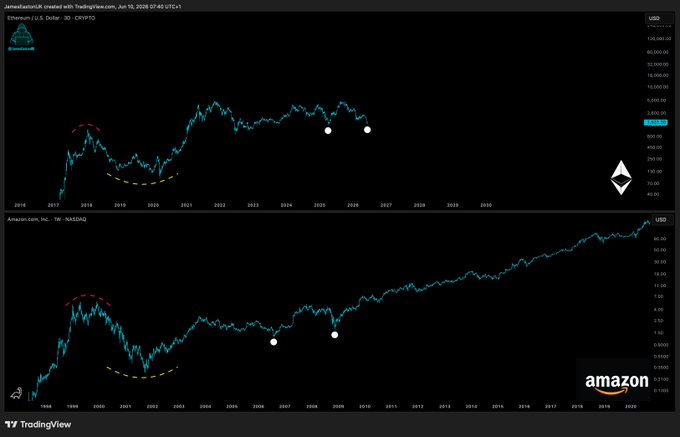
Task: Click the TradingView logo at the bottom left
Action: click(38, 424)
